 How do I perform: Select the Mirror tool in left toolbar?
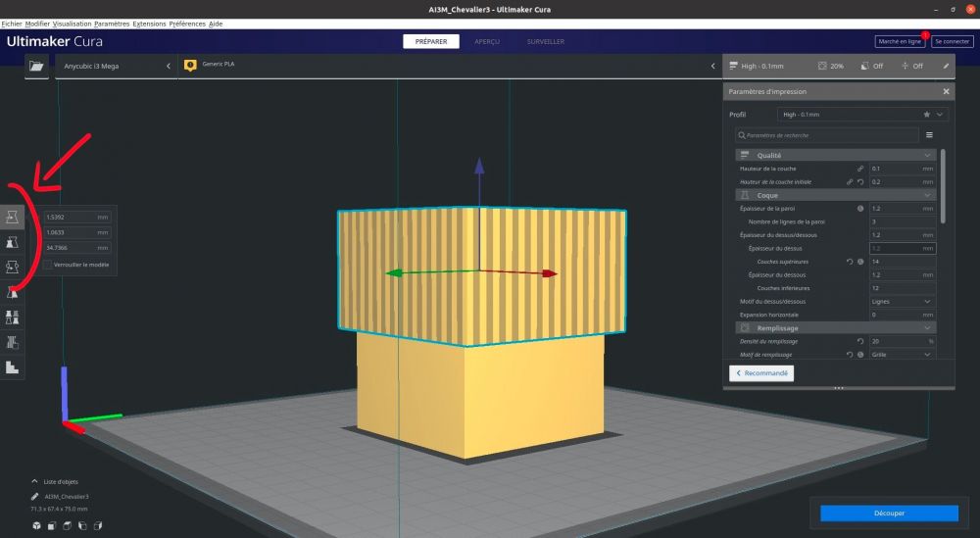pyautogui.click(x=12, y=292)
